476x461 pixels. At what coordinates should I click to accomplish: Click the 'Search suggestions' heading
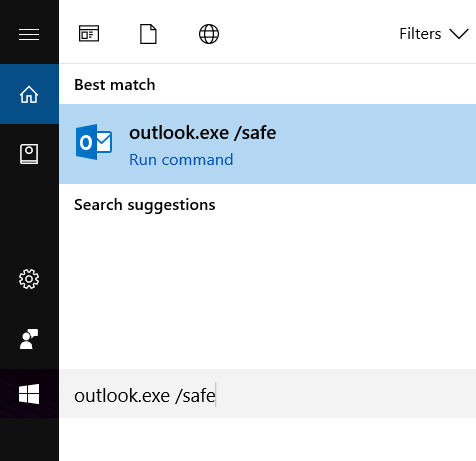pos(145,205)
